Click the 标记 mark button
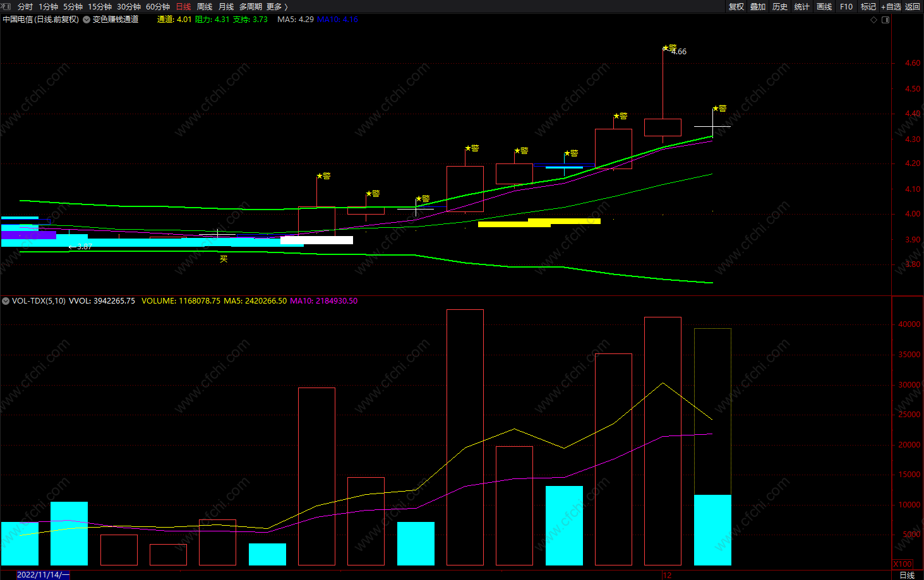Image resolution: width=924 pixels, height=580 pixels. click(868, 6)
